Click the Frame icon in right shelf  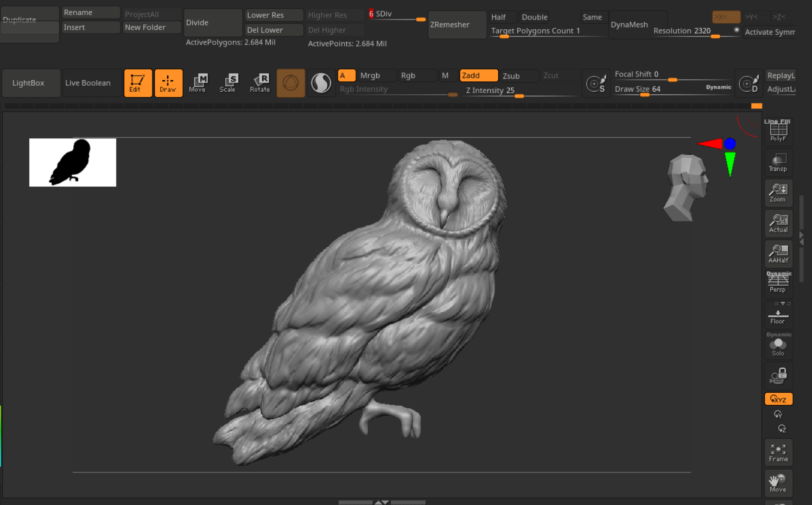778,452
